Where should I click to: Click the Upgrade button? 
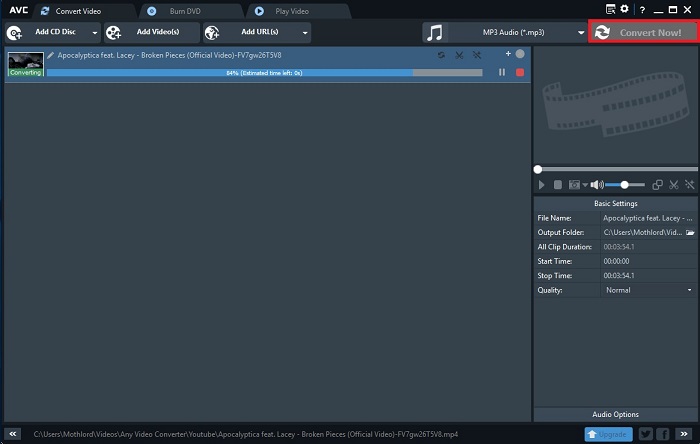(x=608, y=434)
